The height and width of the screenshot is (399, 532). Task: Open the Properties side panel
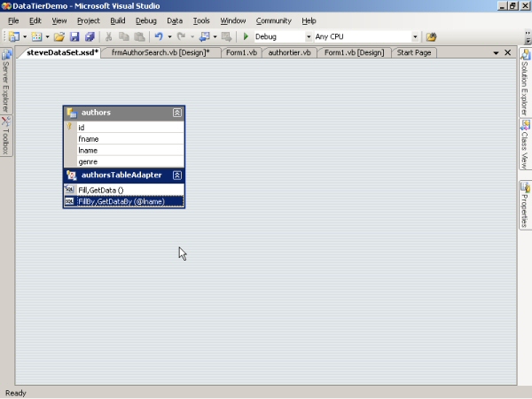[x=525, y=206]
